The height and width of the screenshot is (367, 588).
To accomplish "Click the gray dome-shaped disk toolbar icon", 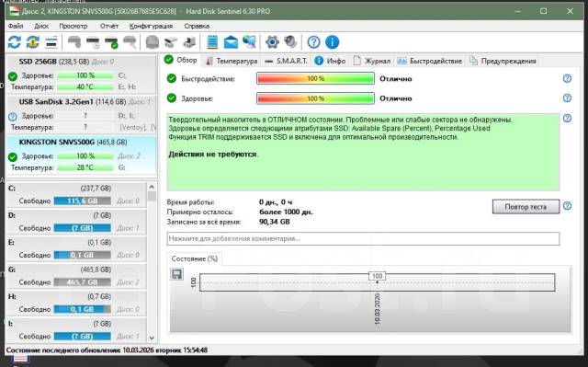I will coord(153,42).
